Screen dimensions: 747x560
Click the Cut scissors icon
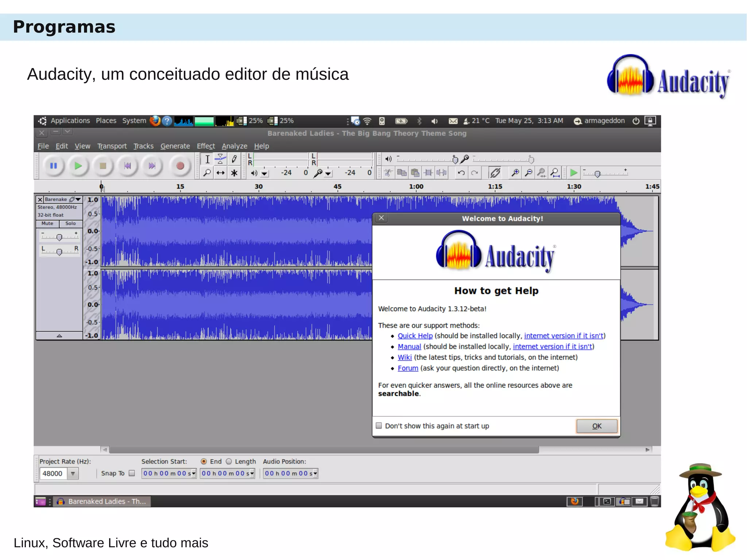388,173
